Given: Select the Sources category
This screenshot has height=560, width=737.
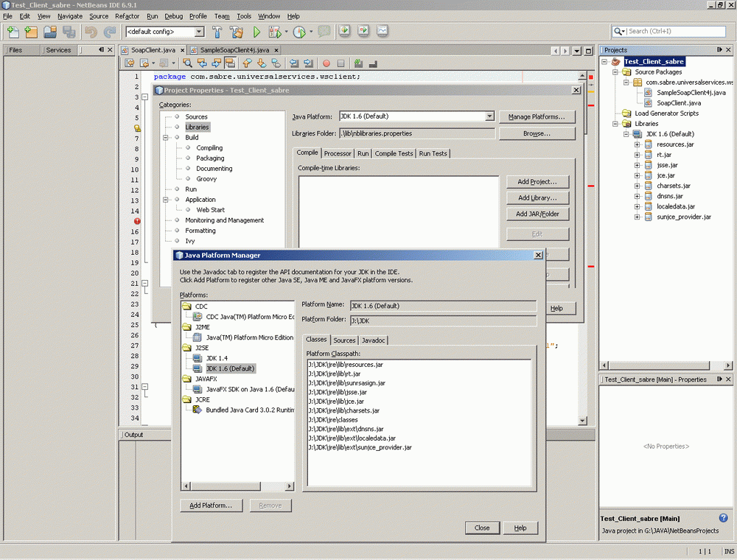Looking at the screenshot, I should click(x=196, y=117).
